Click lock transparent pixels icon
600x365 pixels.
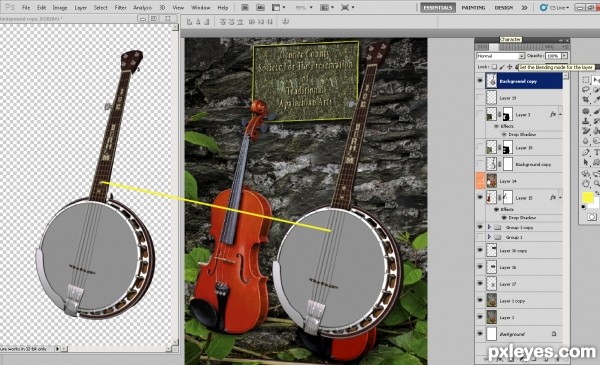494,67
